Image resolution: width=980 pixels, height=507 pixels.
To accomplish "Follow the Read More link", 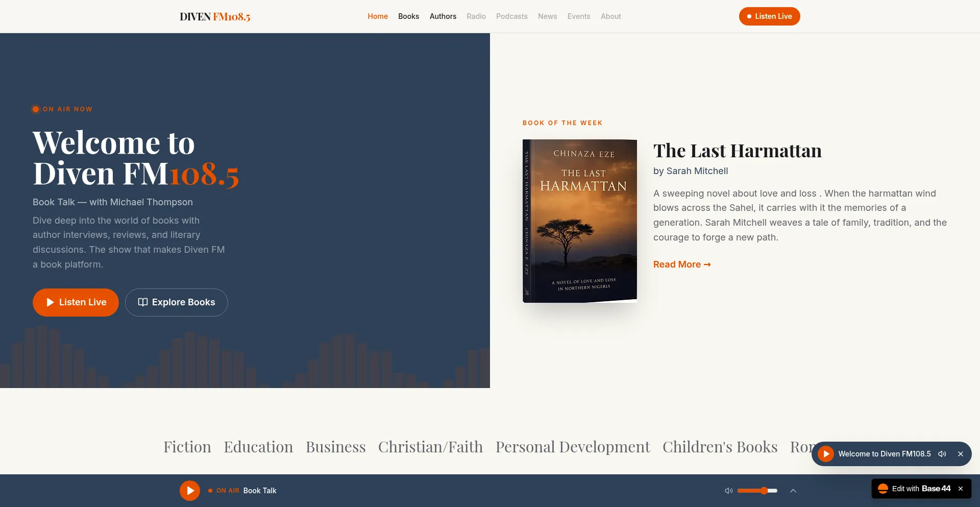I will pyautogui.click(x=682, y=264).
